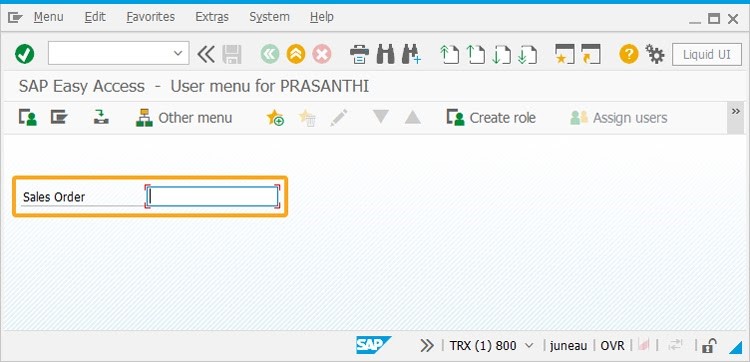Click the Create role button
The image size is (750, 362).
tap(491, 118)
